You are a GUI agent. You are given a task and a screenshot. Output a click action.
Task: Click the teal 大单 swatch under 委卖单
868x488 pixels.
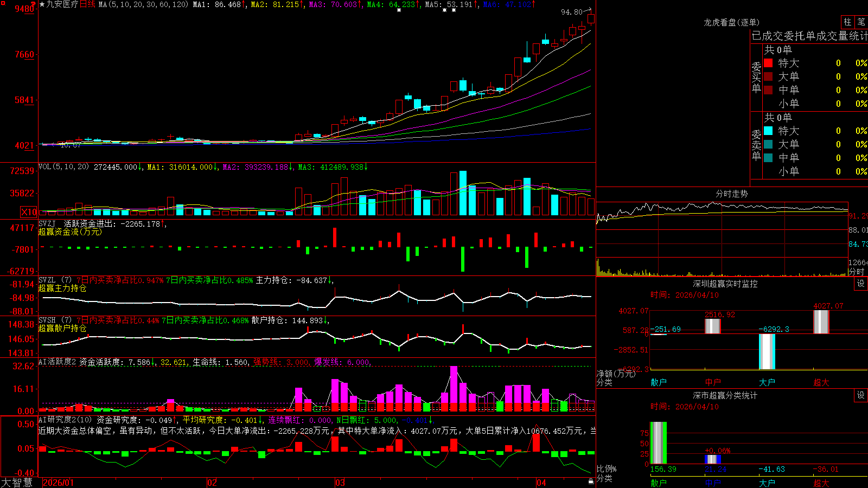768,144
